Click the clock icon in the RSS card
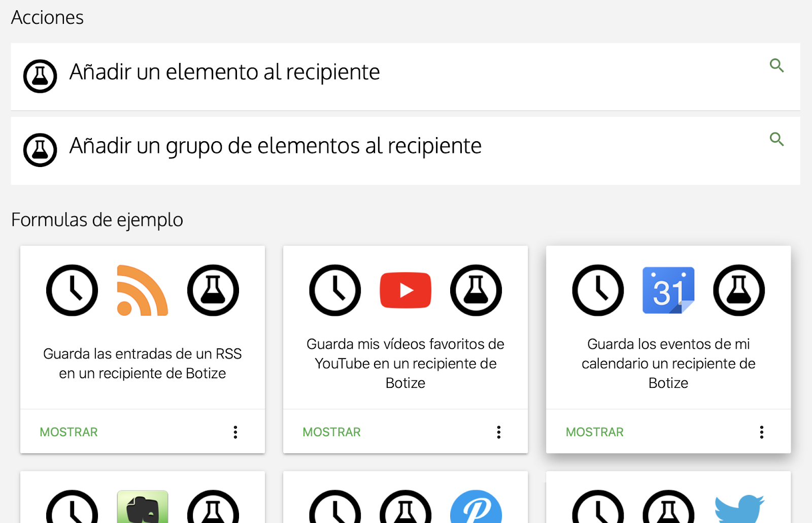This screenshot has height=523, width=812. pyautogui.click(x=72, y=290)
